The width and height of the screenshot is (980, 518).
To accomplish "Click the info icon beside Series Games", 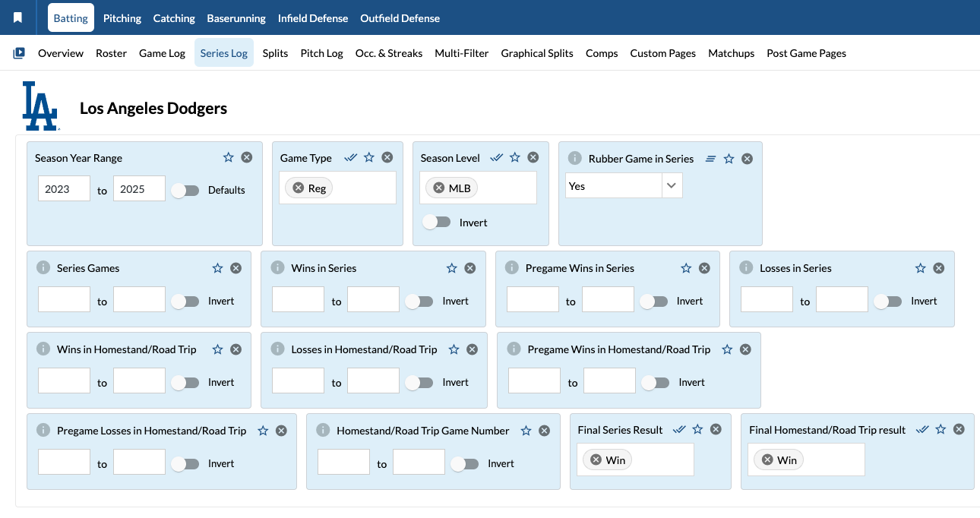I will [x=43, y=268].
